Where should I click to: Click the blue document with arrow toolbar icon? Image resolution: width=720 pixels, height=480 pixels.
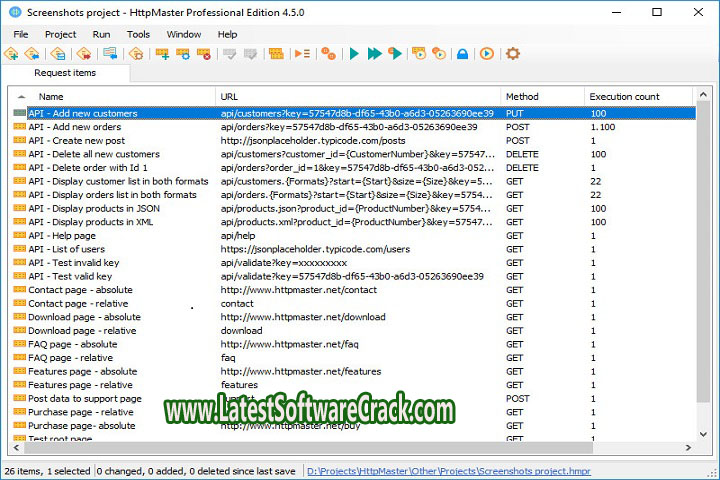tap(110, 54)
